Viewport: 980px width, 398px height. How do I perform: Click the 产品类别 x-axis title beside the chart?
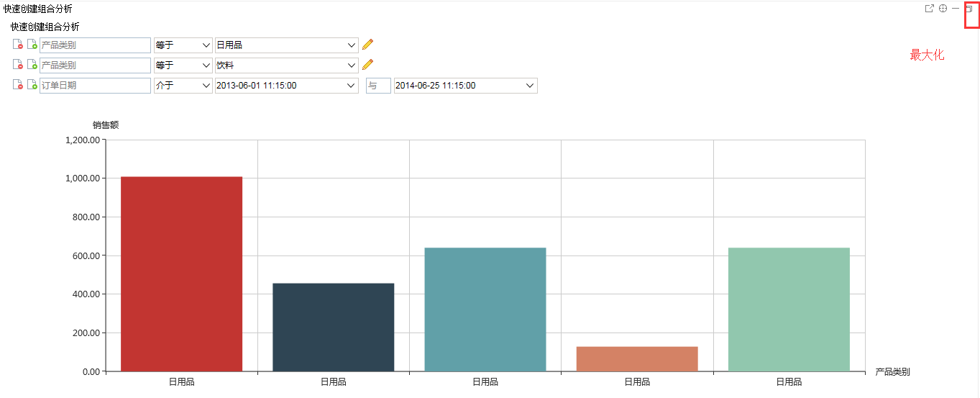pos(892,371)
